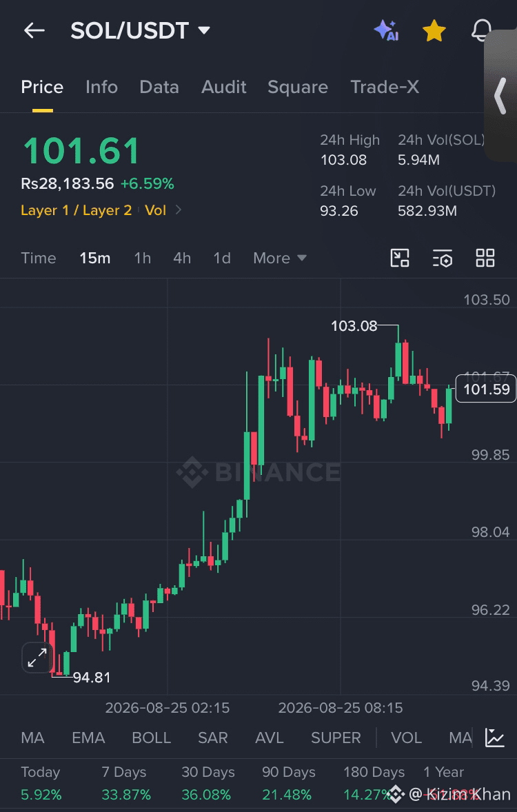
Task: Tap the Vol tag link
Action: tap(155, 210)
